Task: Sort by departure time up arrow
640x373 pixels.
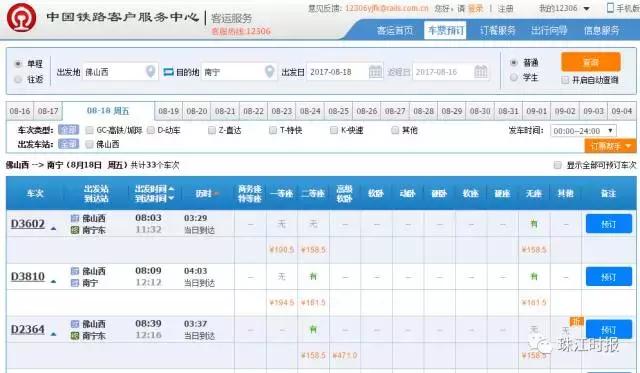Action: (171, 189)
